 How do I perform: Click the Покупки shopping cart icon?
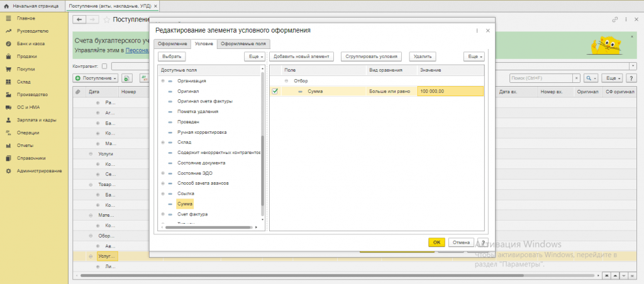[x=8, y=69]
